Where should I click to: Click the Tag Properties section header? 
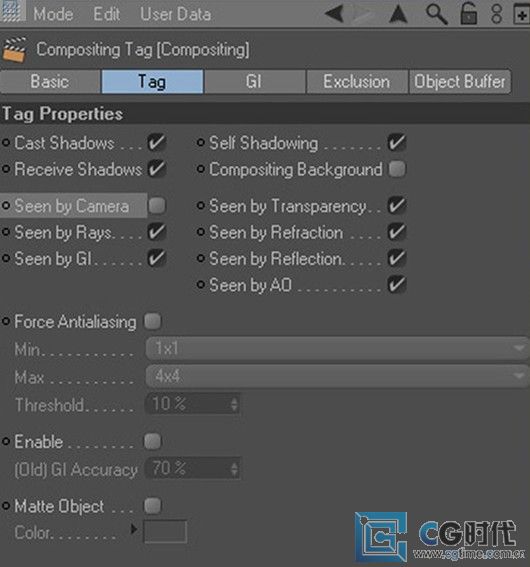(x=265, y=114)
